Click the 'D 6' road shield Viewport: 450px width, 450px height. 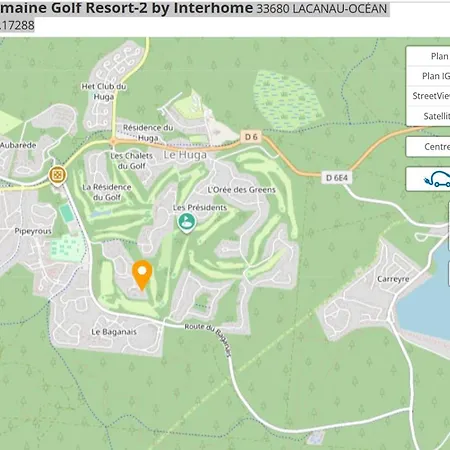point(251,137)
